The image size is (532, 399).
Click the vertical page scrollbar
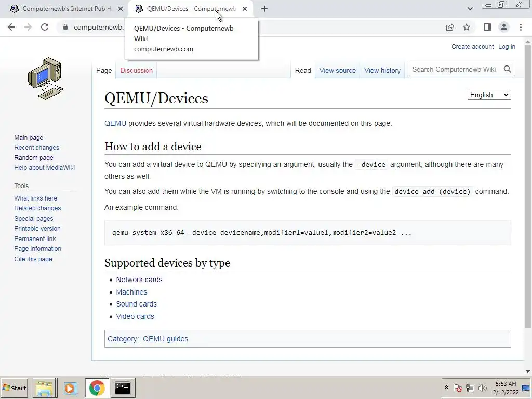[x=528, y=187]
